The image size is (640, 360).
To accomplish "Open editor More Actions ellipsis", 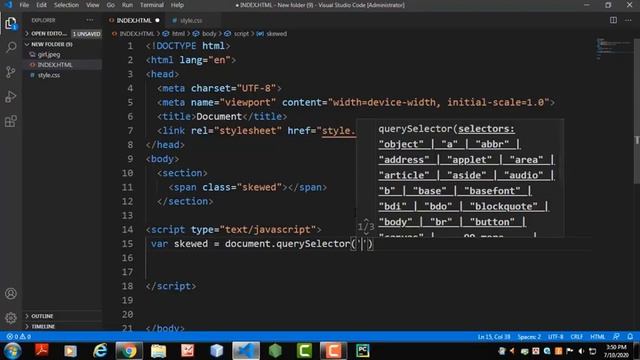I will click(x=628, y=20).
